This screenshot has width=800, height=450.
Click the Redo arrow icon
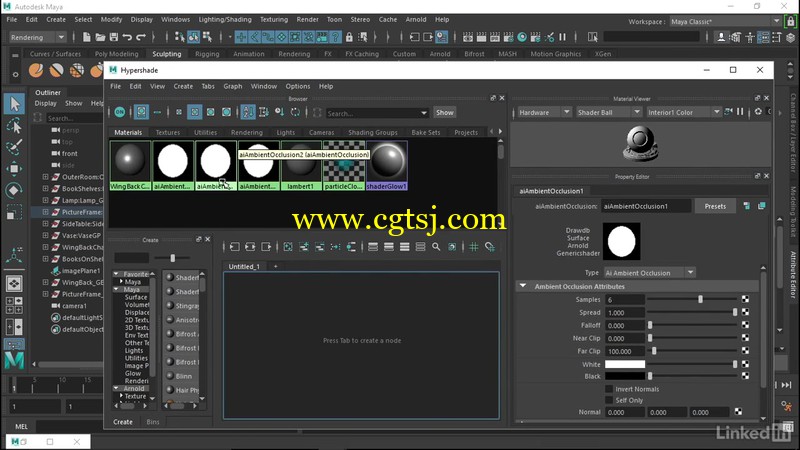point(141,37)
